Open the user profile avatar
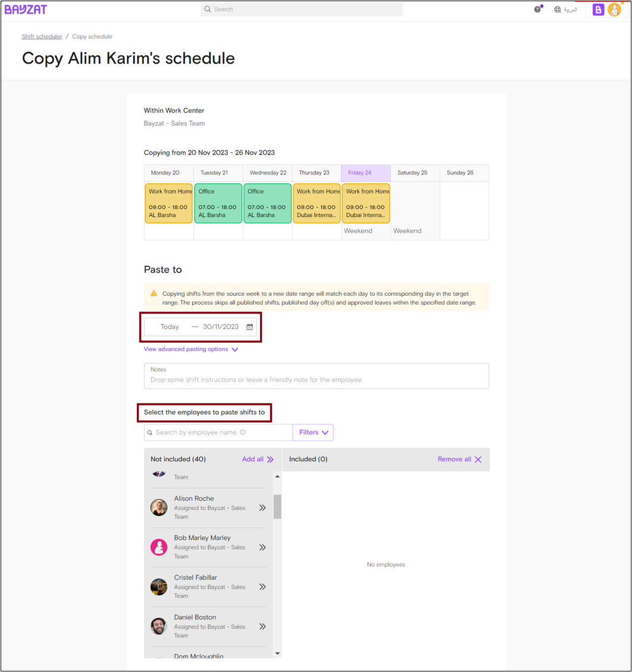This screenshot has height=672, width=632. pyautogui.click(x=614, y=10)
